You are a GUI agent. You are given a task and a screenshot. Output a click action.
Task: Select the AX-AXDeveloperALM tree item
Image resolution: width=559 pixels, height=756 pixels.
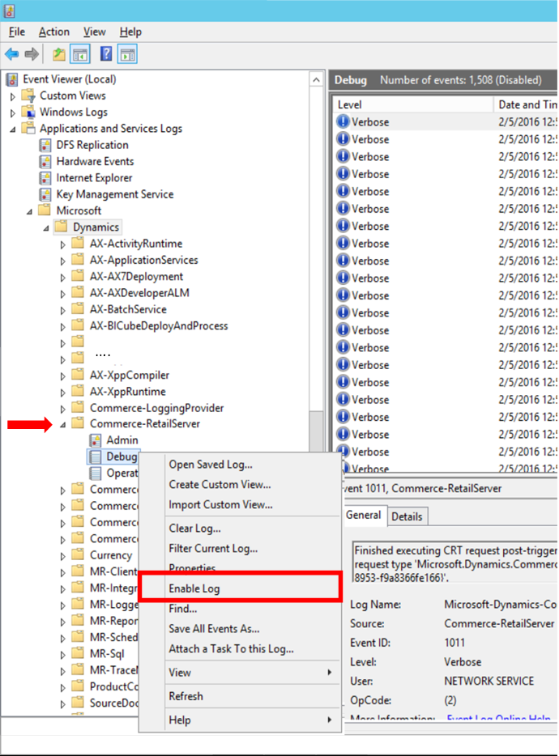pyautogui.click(x=139, y=293)
